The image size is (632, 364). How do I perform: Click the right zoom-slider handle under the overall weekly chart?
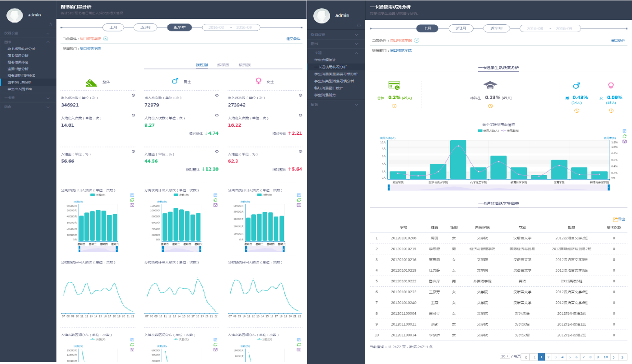click(x=117, y=249)
